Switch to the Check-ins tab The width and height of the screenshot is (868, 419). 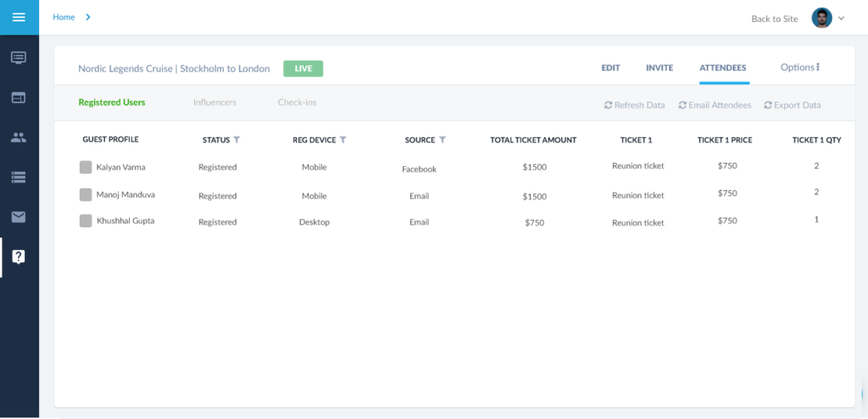pos(297,103)
